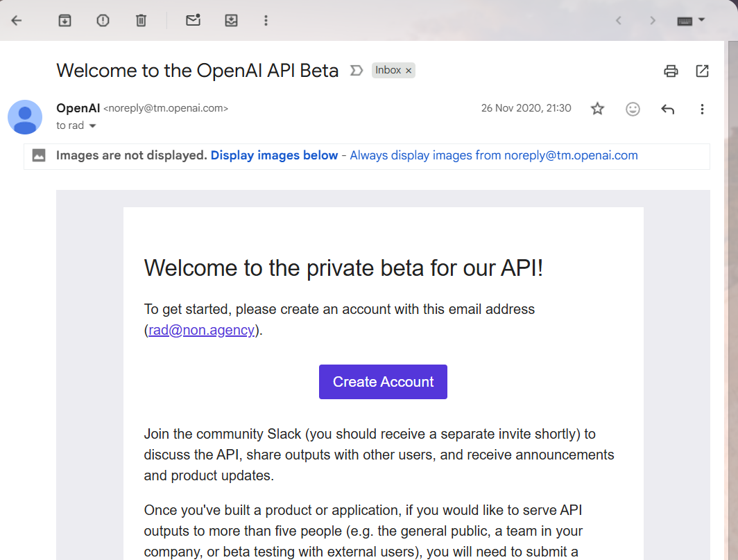Reply to the OpenAI email
The image size is (738, 560).
pos(667,109)
